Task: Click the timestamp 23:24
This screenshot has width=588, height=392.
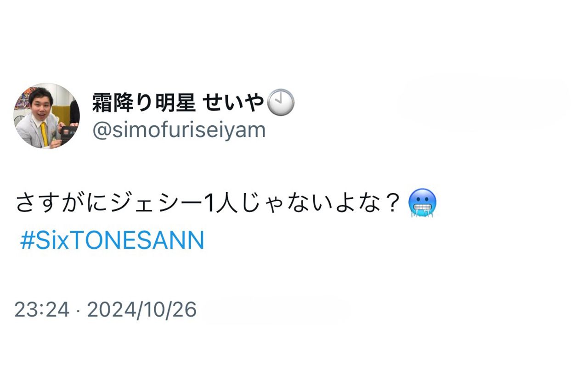Action: 40,309
